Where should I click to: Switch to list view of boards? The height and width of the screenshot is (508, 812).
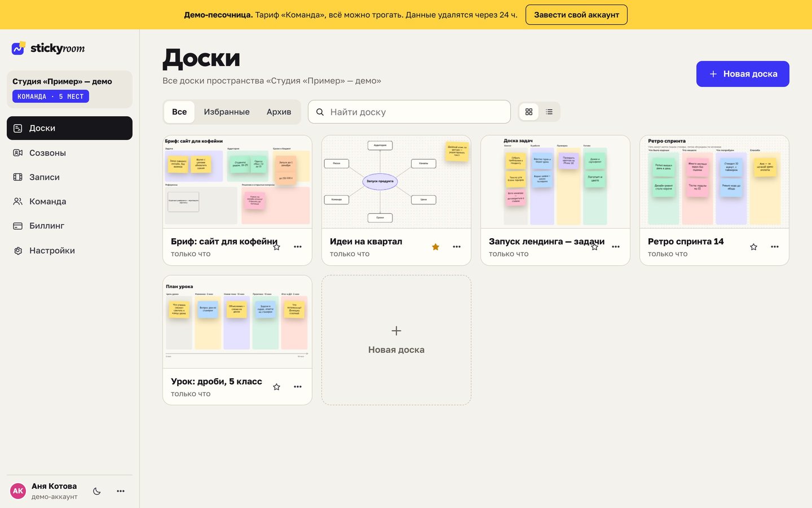tap(549, 112)
